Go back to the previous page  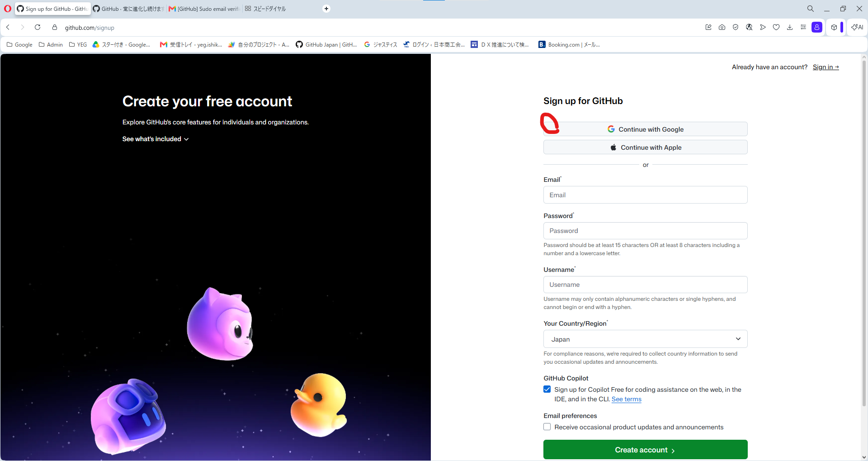point(8,28)
